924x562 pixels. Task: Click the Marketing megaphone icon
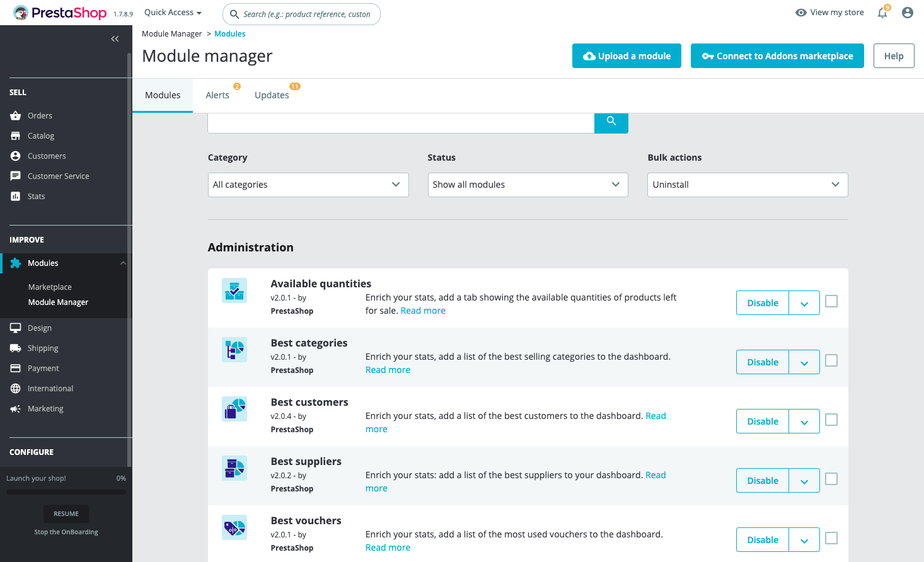(x=16, y=409)
